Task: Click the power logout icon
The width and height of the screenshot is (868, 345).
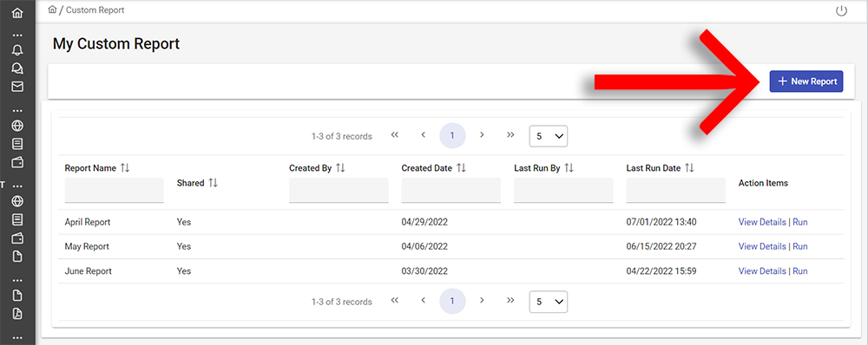Action: pyautogui.click(x=841, y=11)
